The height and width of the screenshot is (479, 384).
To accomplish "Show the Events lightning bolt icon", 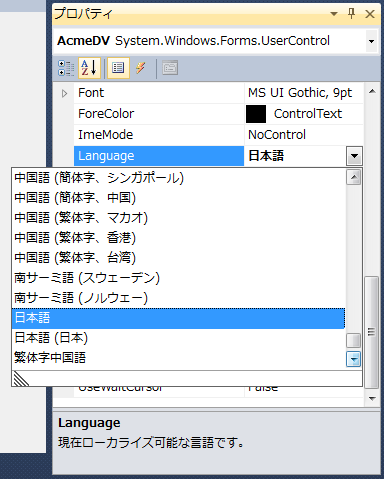I will point(140,68).
